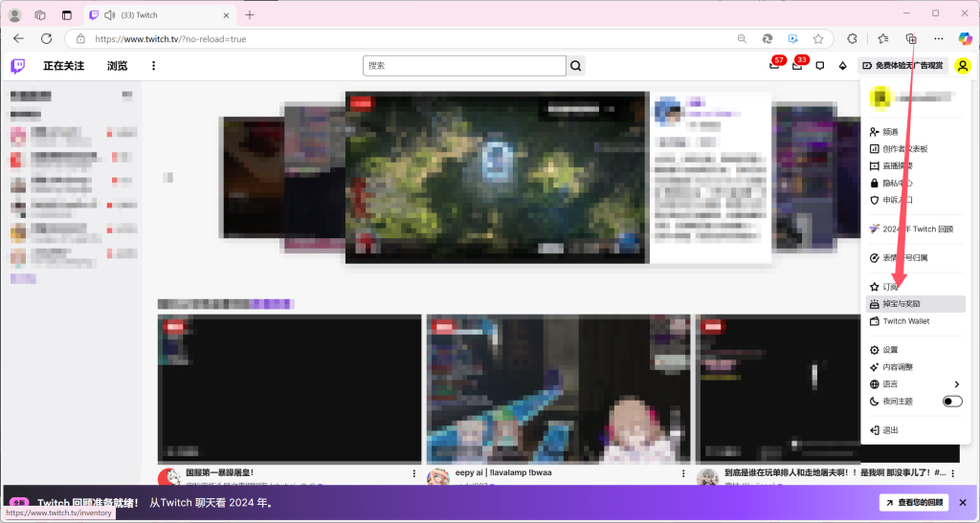Image resolution: width=980 pixels, height=523 pixels.
Task: Open the Workspaces icon
Action: (40, 15)
